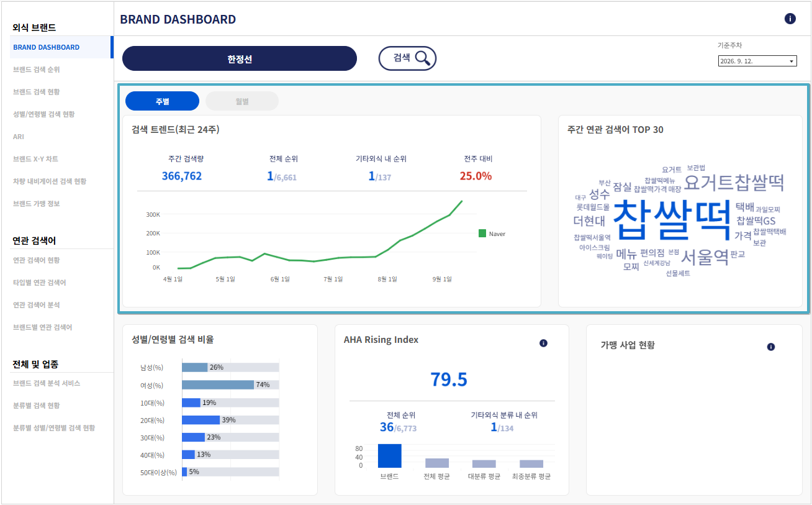
Task: Click the magnifier icon in 검색 button
Action: (x=423, y=58)
